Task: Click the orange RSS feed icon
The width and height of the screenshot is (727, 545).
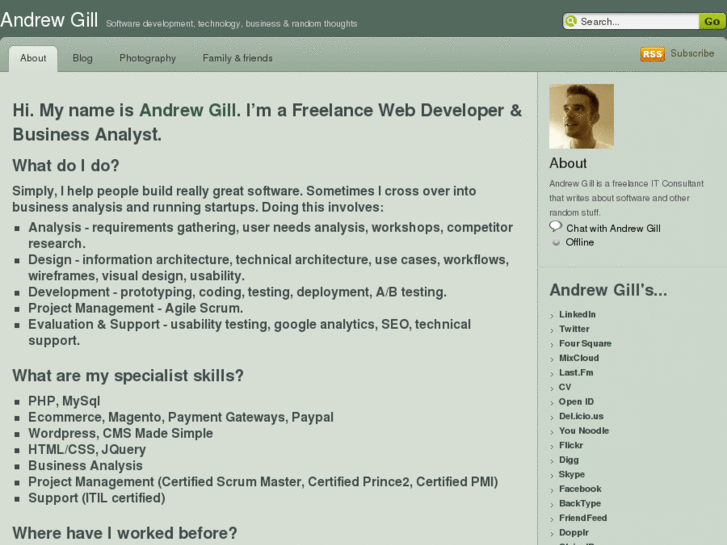Action: pyautogui.click(x=652, y=54)
